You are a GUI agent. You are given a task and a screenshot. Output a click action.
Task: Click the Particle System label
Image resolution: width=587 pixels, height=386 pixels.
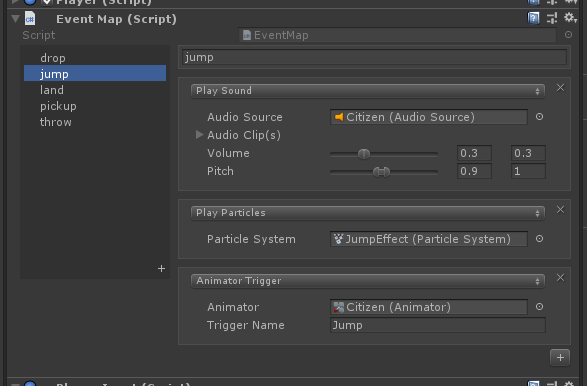tap(251, 239)
